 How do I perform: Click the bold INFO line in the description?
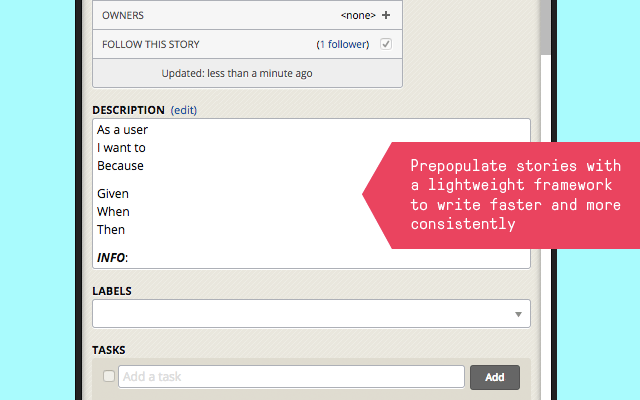point(112,257)
